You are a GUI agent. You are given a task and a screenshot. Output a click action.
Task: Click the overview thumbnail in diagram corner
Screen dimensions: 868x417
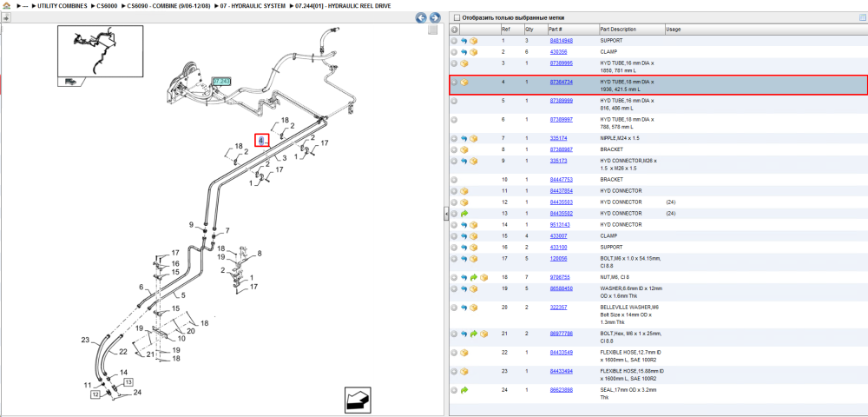tap(100, 50)
